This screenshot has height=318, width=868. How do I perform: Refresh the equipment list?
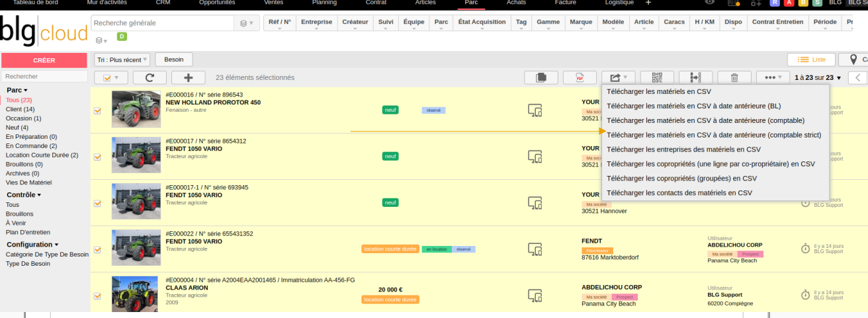tap(150, 77)
